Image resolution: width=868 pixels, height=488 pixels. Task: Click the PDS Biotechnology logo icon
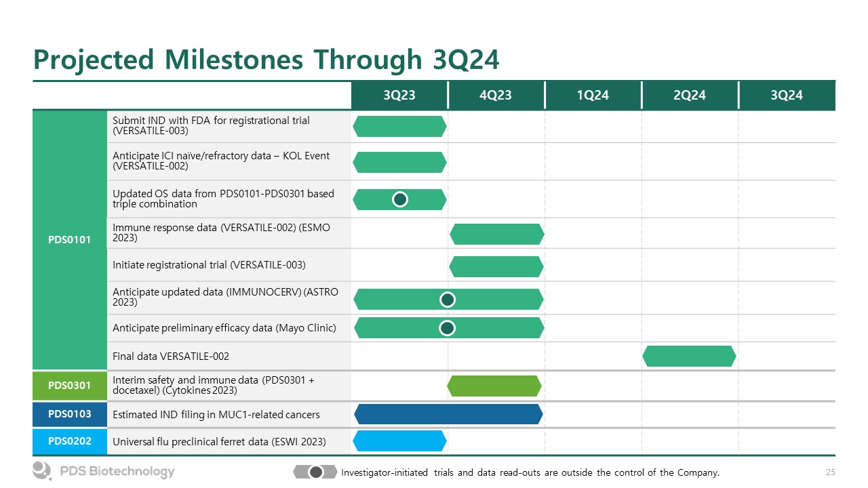click(42, 471)
